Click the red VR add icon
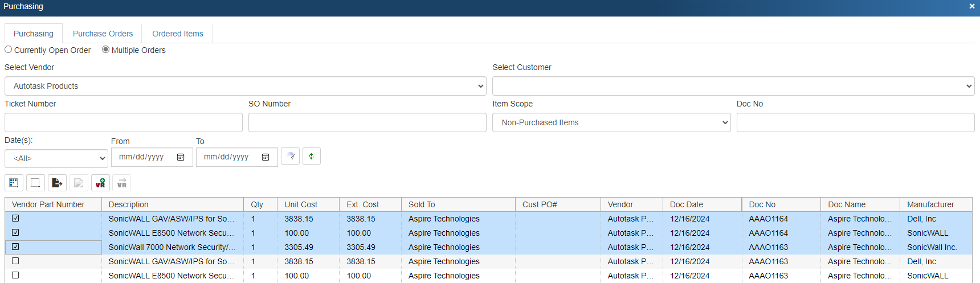Screen dimensions: 980x283 point(100,183)
